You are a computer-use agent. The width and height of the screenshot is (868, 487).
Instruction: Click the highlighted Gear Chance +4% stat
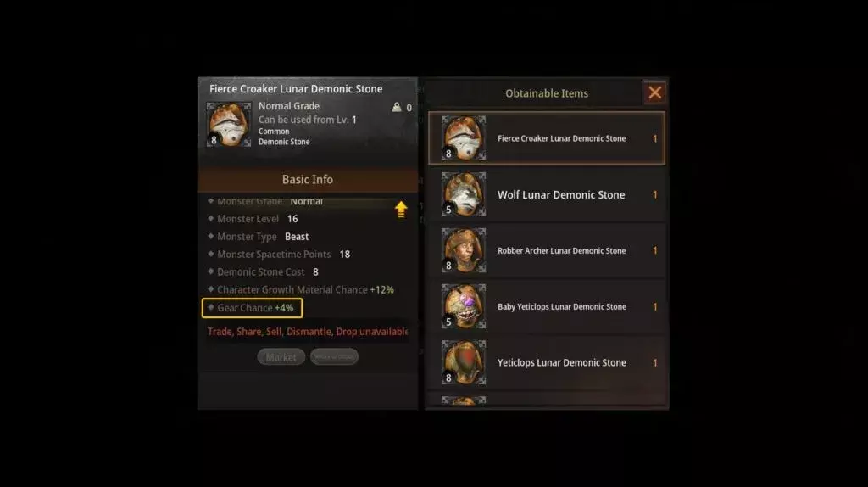[x=252, y=308]
